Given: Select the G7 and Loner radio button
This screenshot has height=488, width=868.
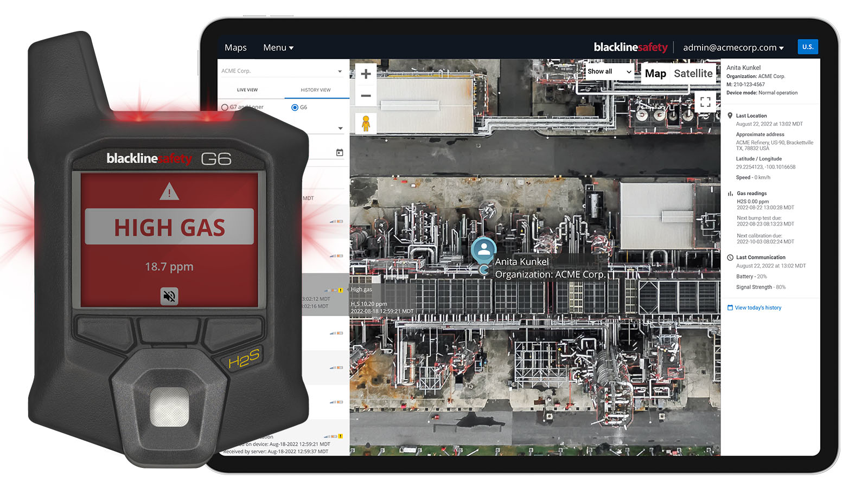Looking at the screenshot, I should click(x=225, y=107).
